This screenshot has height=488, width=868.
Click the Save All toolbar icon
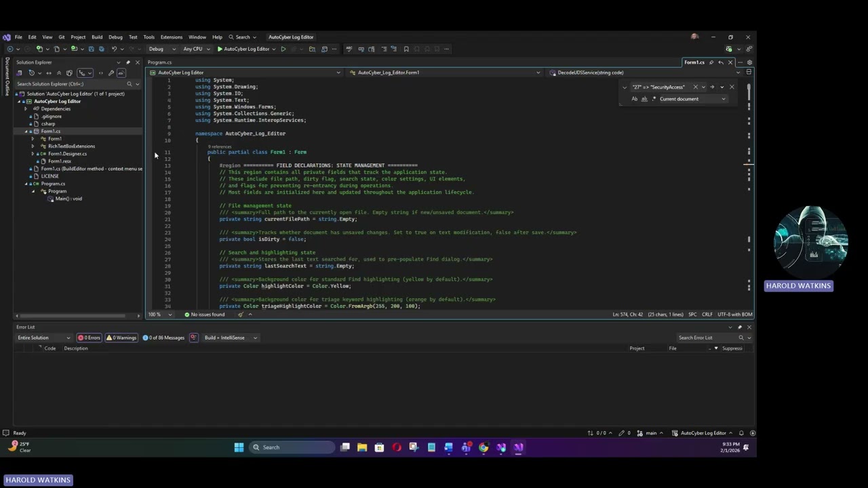102,49
